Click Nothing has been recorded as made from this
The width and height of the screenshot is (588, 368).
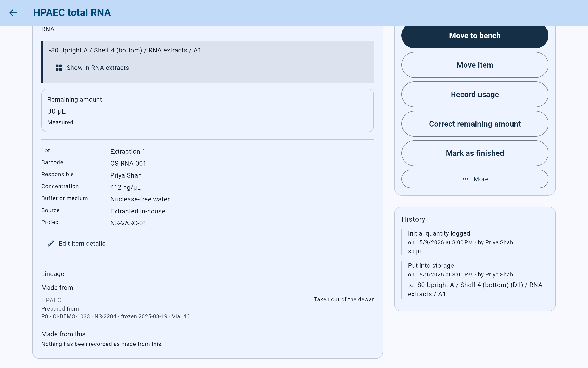tap(102, 344)
